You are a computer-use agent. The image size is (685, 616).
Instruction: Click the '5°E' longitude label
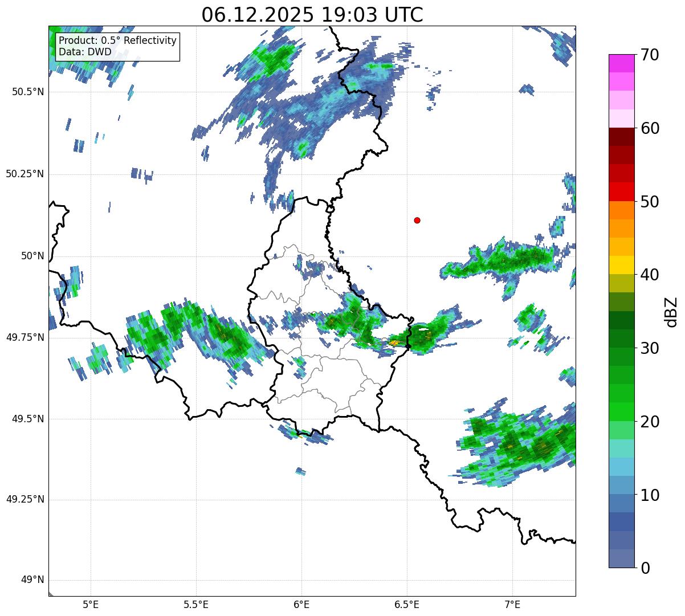(91, 605)
